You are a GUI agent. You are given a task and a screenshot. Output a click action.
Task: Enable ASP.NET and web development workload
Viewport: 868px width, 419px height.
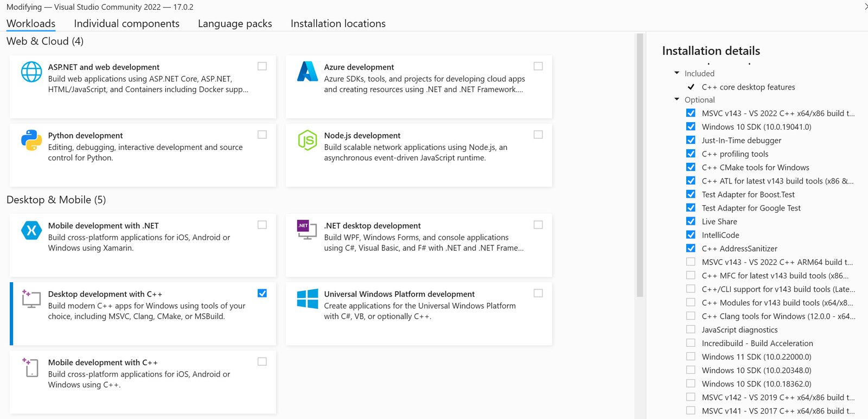point(262,66)
